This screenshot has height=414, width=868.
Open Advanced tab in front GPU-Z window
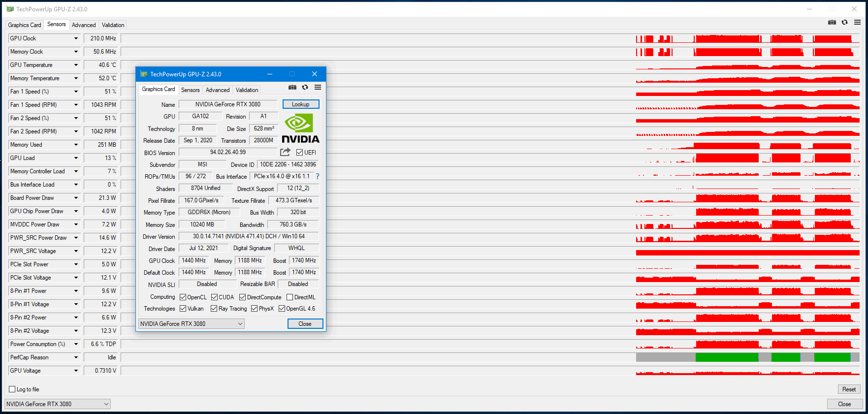[x=218, y=90]
